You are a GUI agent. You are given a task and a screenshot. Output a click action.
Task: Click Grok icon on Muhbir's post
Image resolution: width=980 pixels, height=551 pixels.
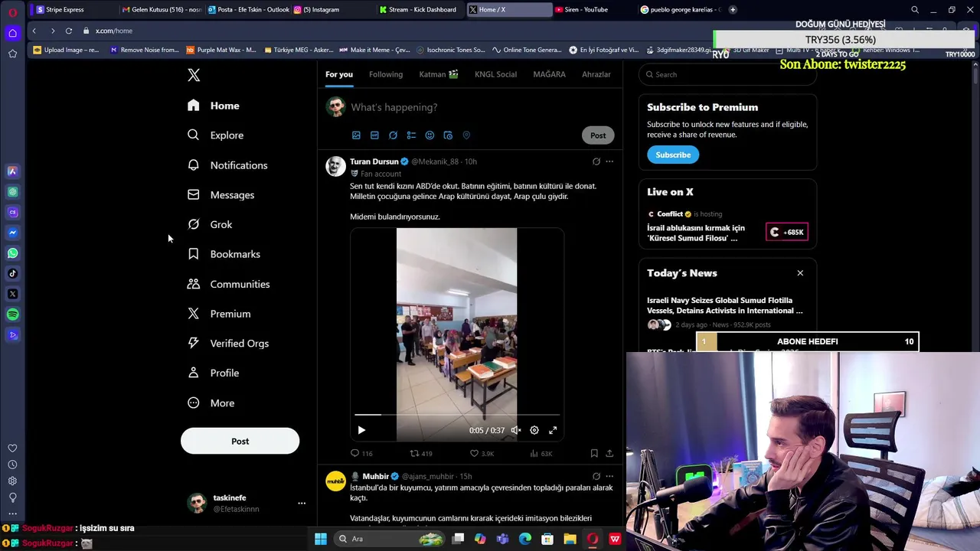(596, 476)
